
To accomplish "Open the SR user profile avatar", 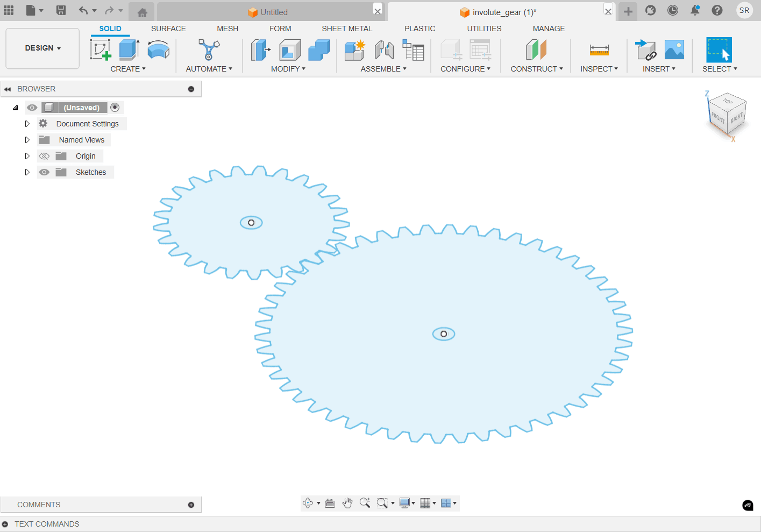I will pyautogui.click(x=744, y=10).
